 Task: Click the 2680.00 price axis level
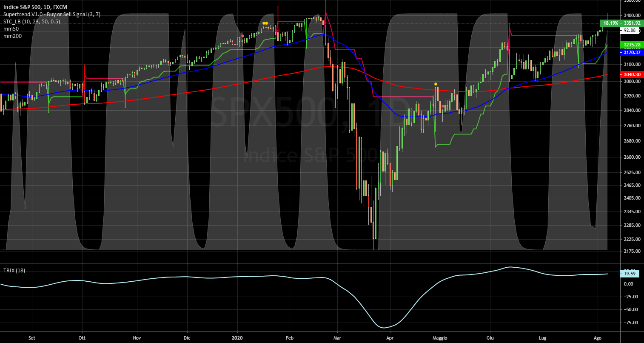coord(632,141)
